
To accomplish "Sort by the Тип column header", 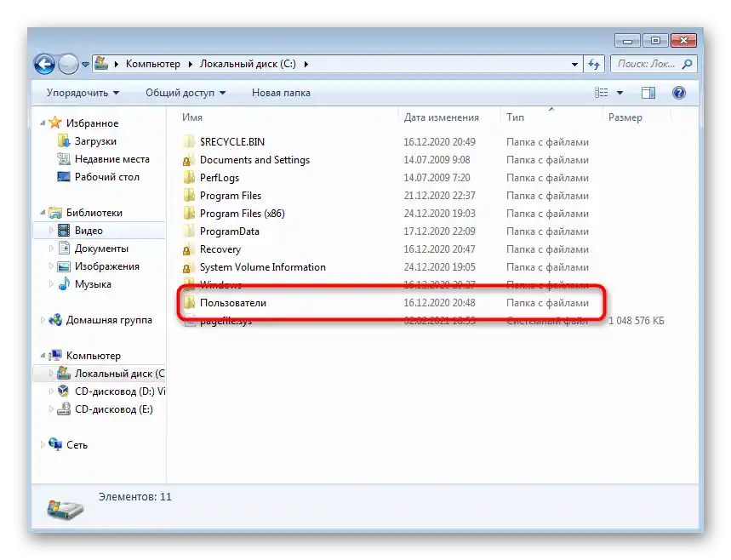I will 515,117.
